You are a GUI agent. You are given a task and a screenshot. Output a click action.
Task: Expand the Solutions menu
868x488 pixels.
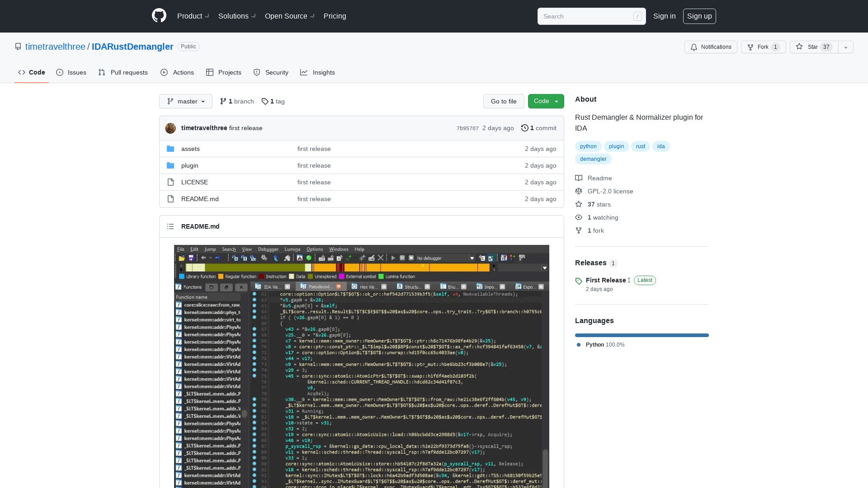[x=237, y=16]
